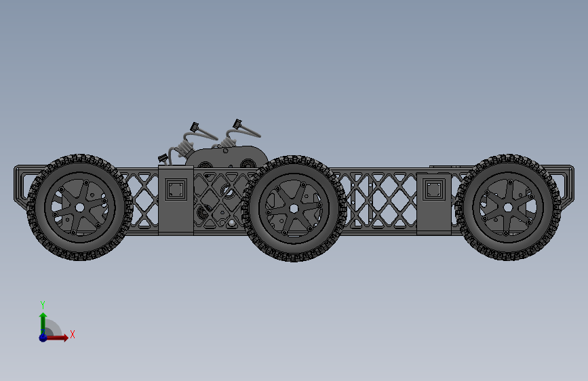
Task: Select the right box with square panel
Action: pyautogui.click(x=433, y=203)
